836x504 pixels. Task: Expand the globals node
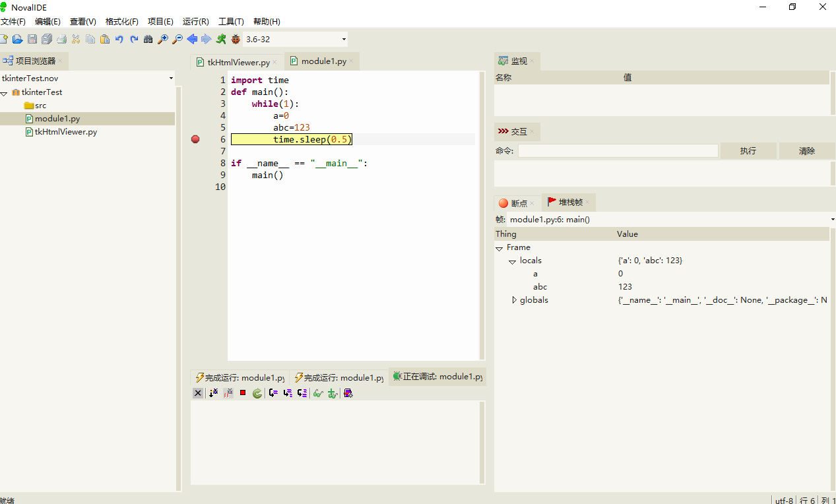coord(514,300)
